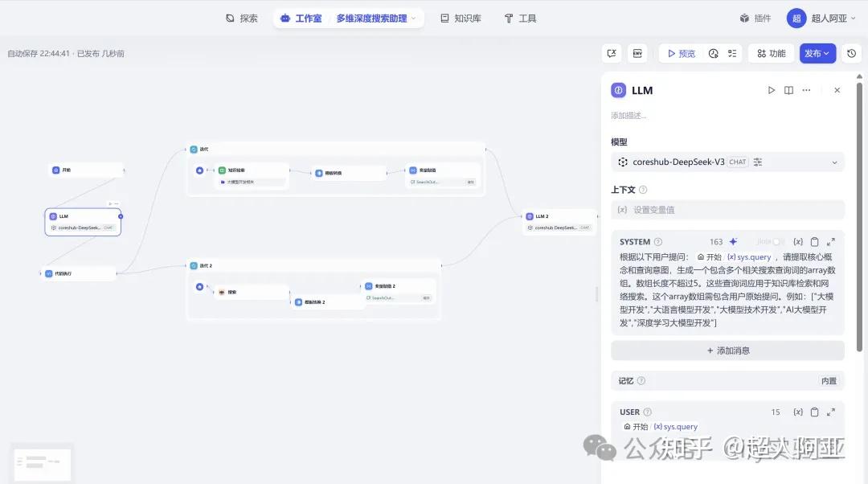Open version history icon right of the 发布 button
This screenshot has height=484, width=868.
(850, 53)
